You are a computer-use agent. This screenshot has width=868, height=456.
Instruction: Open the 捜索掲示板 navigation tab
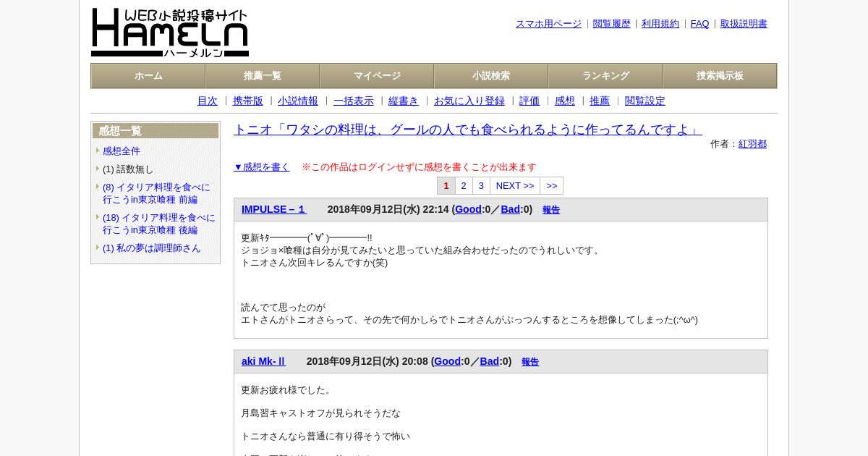(720, 76)
